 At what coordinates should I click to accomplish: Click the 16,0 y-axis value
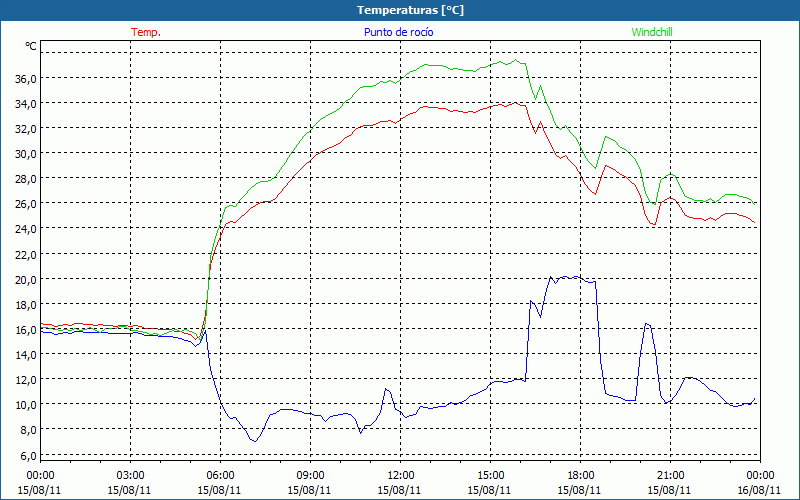click(x=26, y=330)
